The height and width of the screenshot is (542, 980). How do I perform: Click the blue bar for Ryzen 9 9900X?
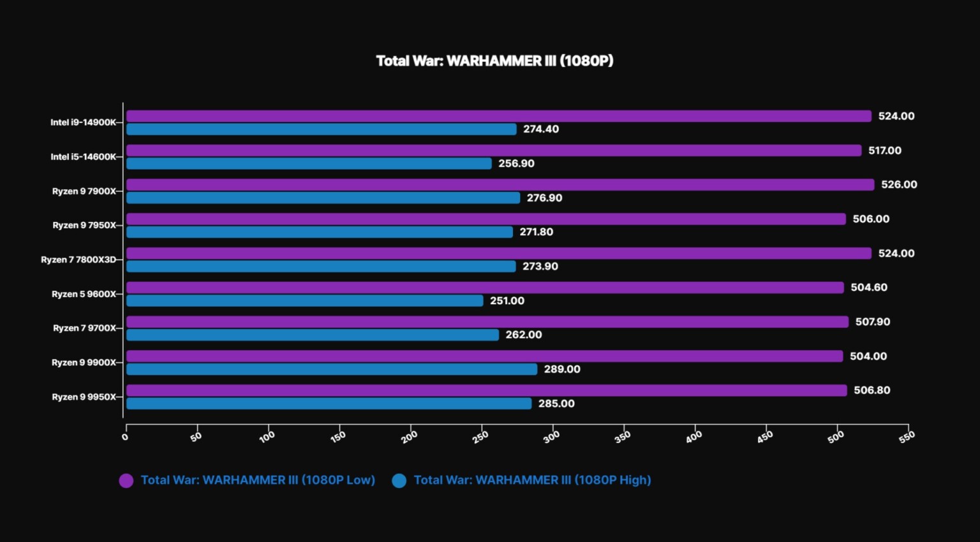[332, 369]
